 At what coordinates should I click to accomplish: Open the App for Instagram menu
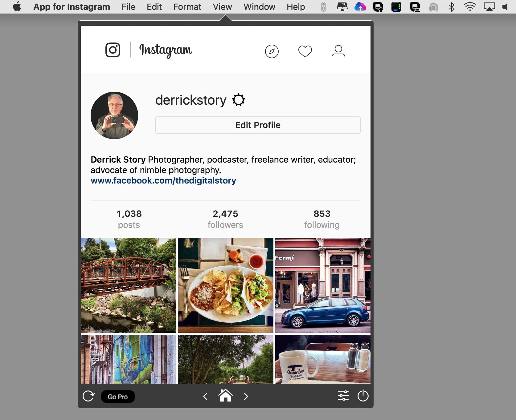coord(72,7)
